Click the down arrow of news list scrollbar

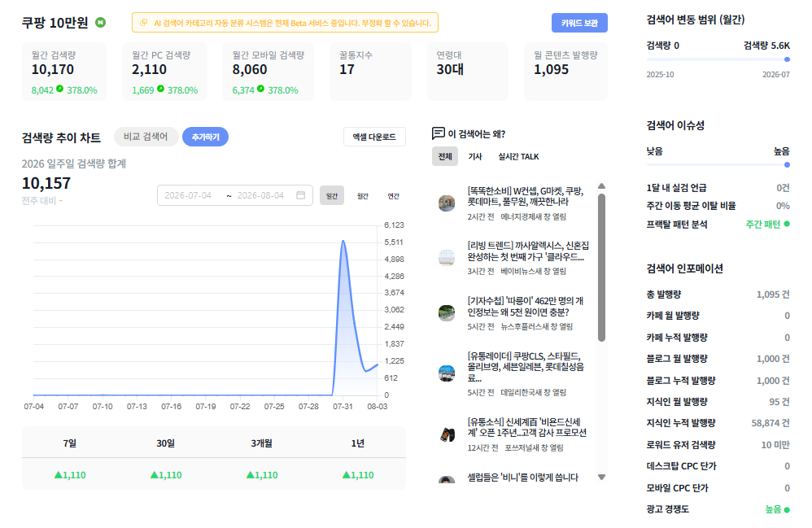[601, 478]
